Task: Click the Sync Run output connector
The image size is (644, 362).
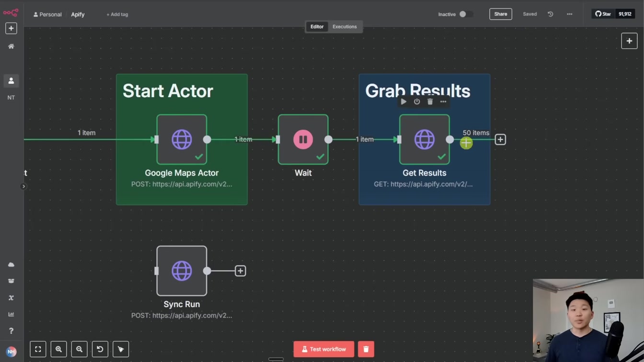Action: [x=207, y=271]
